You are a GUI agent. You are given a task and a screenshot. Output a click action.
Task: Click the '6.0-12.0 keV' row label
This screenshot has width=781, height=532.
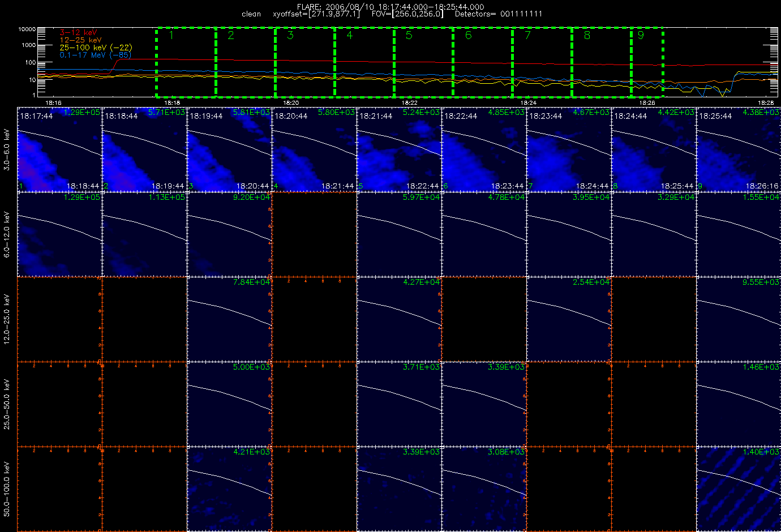pos(7,235)
